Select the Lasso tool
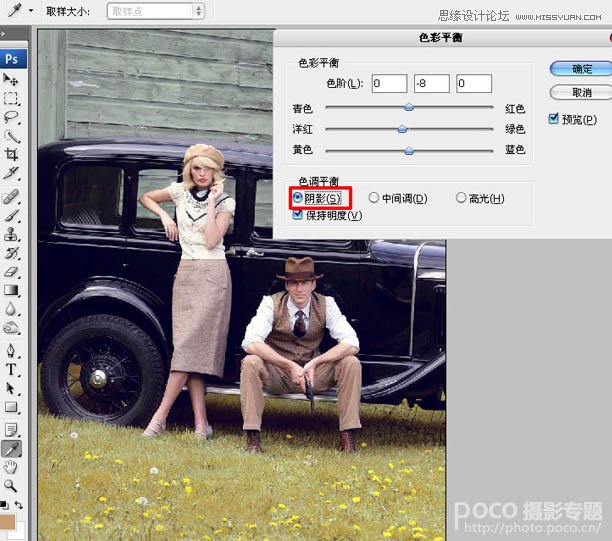612x541 pixels. coord(11,117)
